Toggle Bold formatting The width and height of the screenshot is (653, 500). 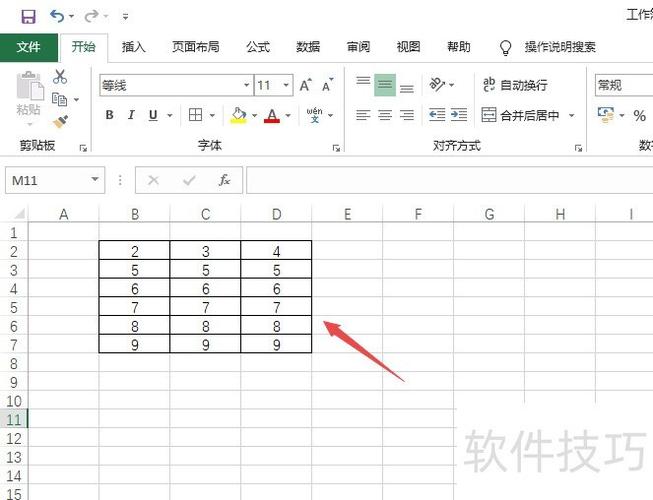(x=110, y=115)
